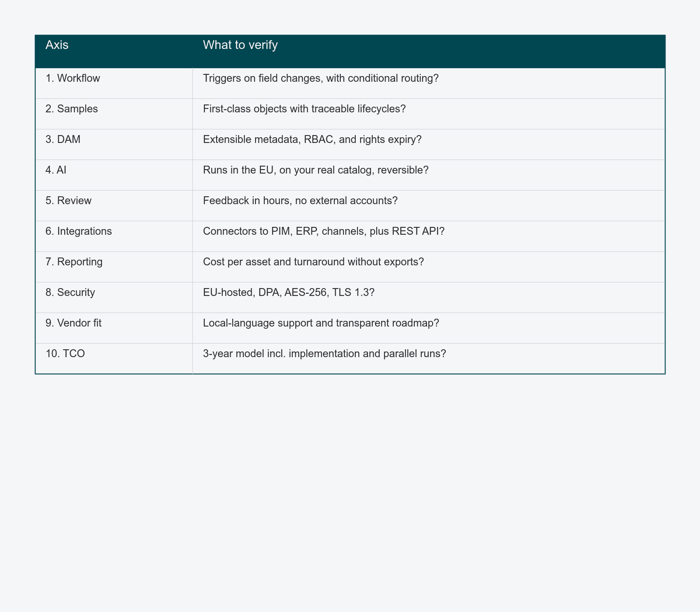Viewport: 700px width, 612px height.
Task: Click 'Triggers on field changes, with conditional routing?'
Action: point(321,78)
